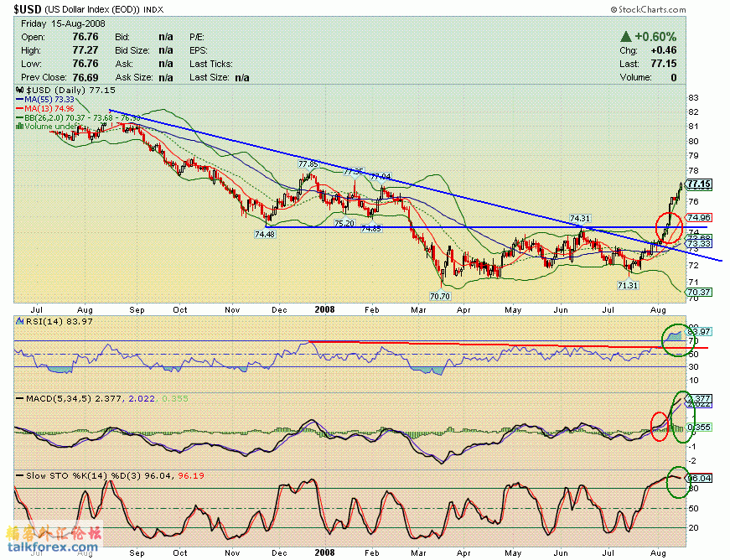The height and width of the screenshot is (560, 730).
Task: Click the green up-triangle beside +0.60%
Action: pos(626,36)
